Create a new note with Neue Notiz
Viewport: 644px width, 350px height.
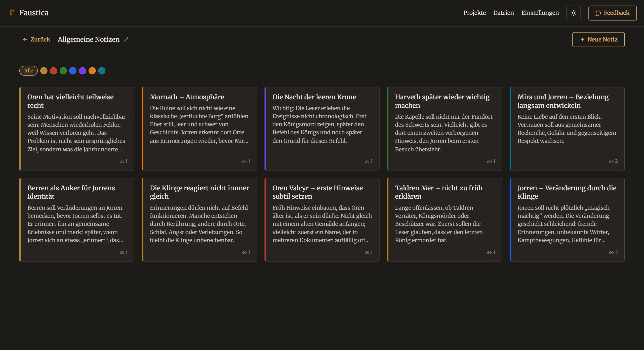tap(598, 39)
